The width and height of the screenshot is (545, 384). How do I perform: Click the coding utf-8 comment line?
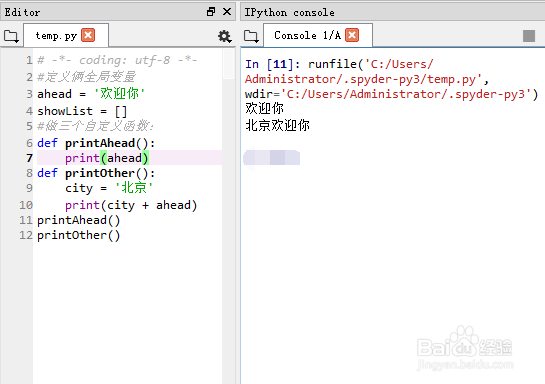[117, 60]
